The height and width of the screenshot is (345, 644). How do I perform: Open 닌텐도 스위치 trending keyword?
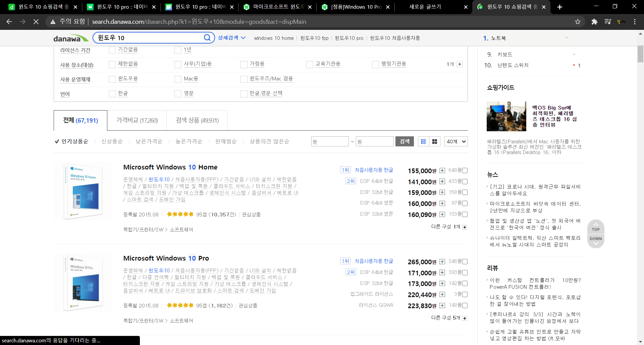click(x=513, y=65)
